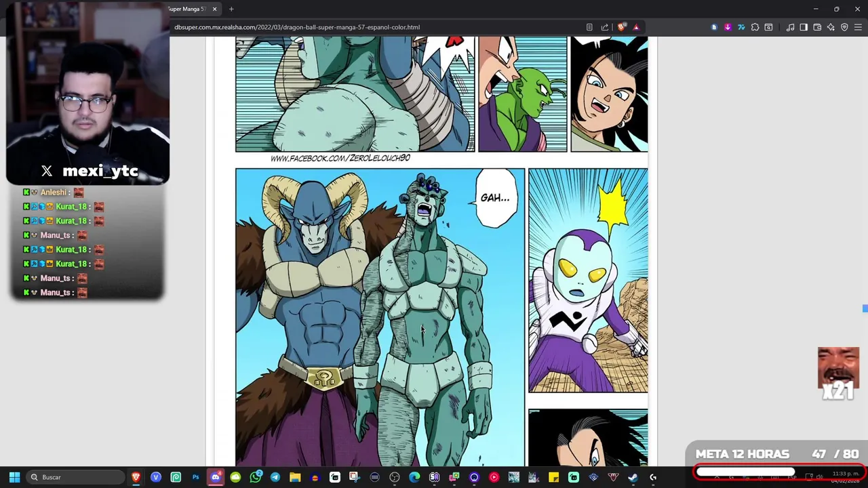Open Steam from the taskbar
868x488 pixels.
[633, 477]
